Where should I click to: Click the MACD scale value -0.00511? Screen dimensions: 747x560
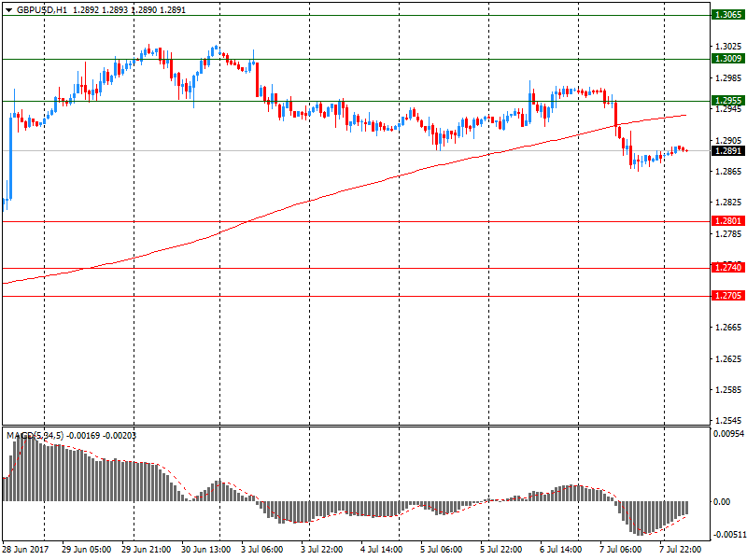click(729, 534)
